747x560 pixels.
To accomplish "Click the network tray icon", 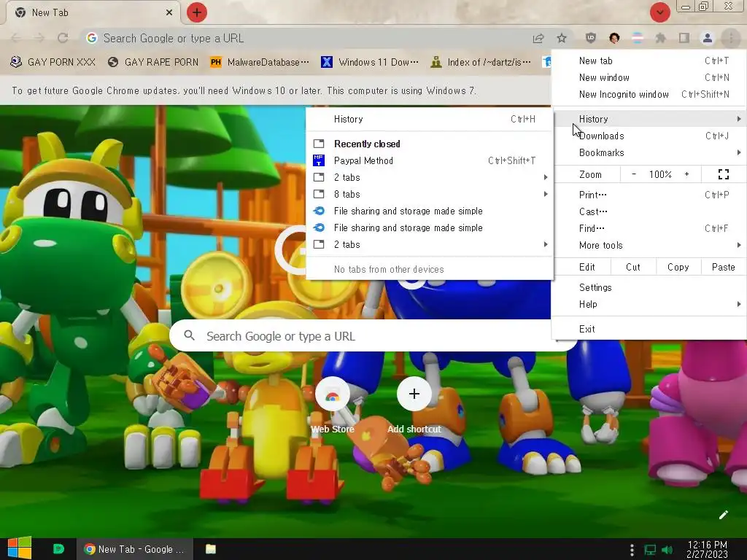I will pos(650,550).
